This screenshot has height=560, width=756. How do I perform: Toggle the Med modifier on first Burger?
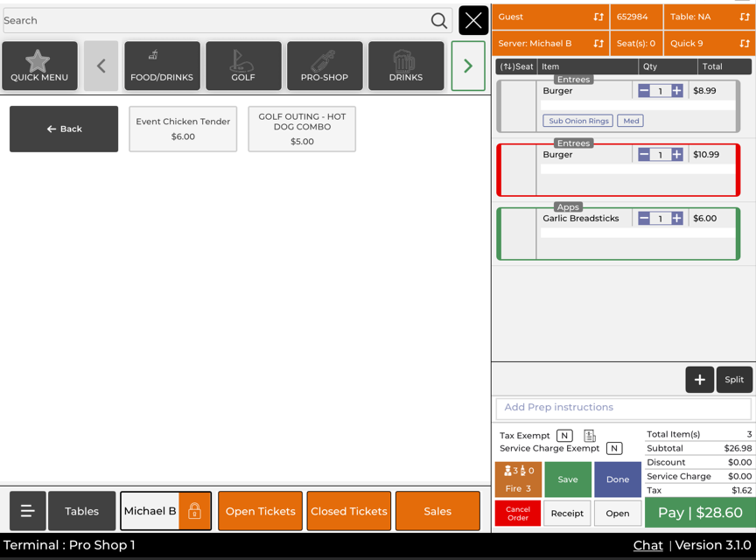coord(630,121)
